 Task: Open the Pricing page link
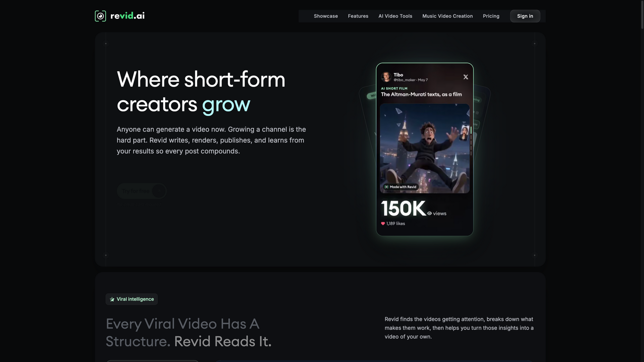pos(491,16)
